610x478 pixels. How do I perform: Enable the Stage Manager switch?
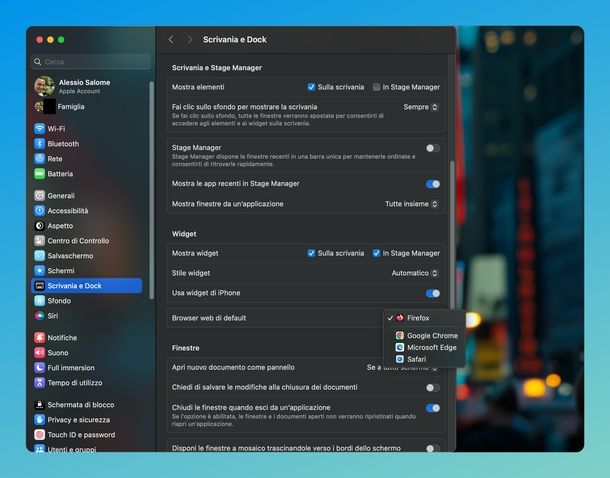(433, 148)
